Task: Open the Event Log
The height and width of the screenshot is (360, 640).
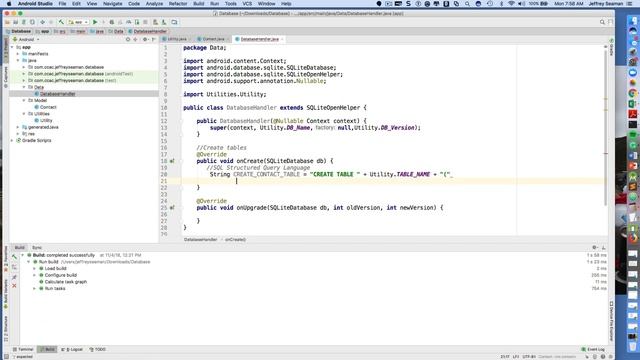Action: point(593,349)
